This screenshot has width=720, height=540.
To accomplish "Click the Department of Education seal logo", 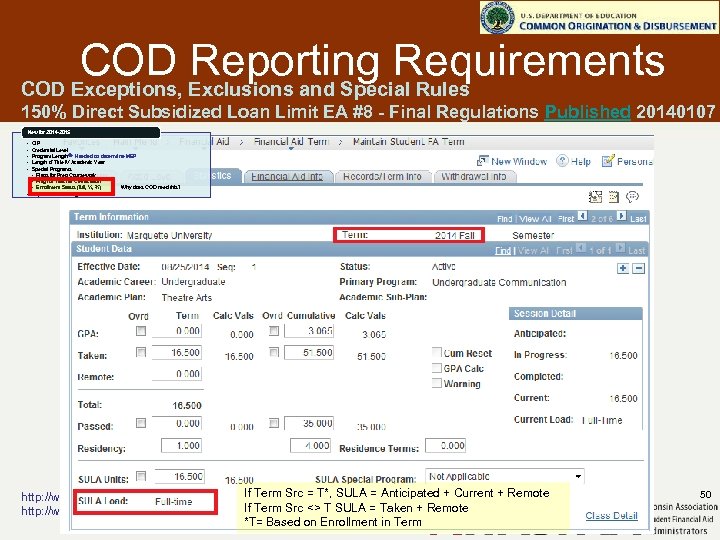I will pos(497,17).
